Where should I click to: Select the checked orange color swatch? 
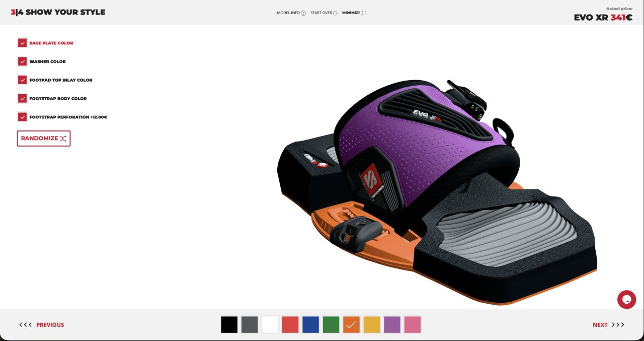click(352, 325)
